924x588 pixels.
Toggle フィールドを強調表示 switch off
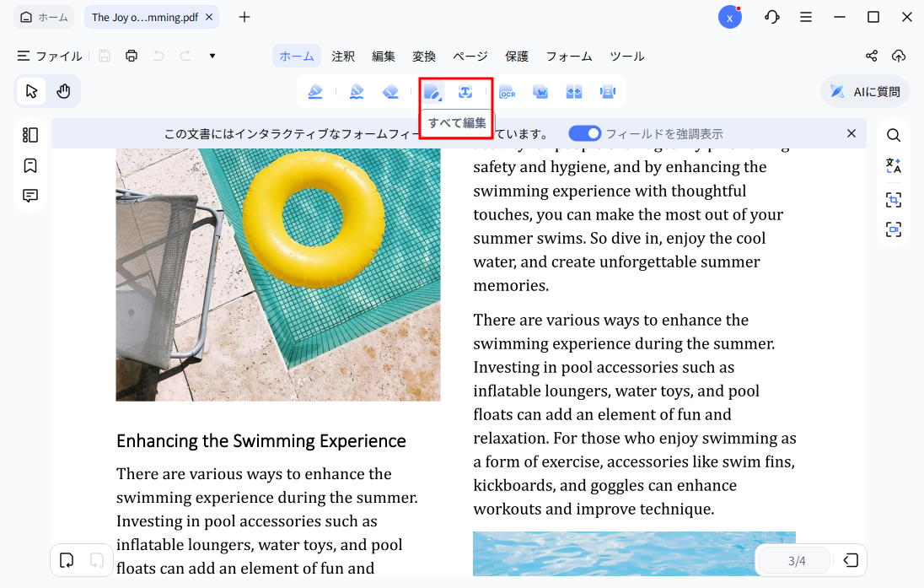point(584,133)
